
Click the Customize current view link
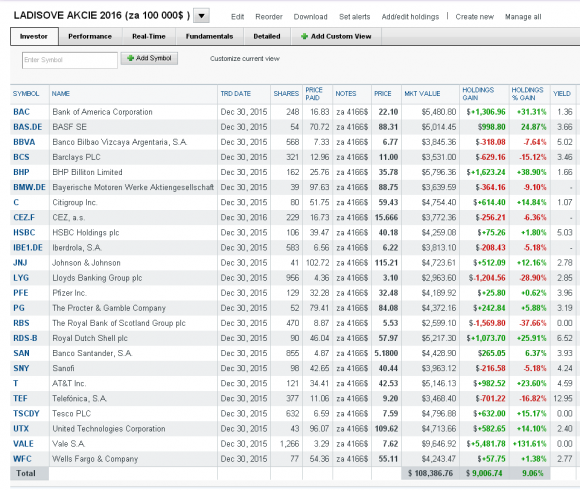click(x=245, y=58)
